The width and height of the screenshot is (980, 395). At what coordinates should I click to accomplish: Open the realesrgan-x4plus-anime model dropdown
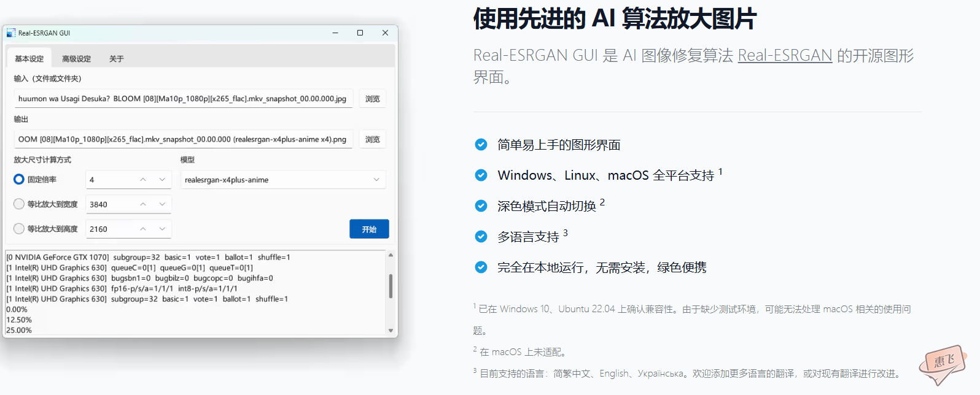click(x=283, y=180)
